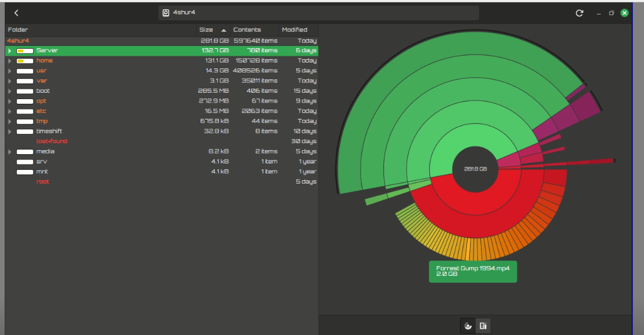Click the "6 days" modified cell
Viewport: 644px width, 335px height.
coord(306,50)
